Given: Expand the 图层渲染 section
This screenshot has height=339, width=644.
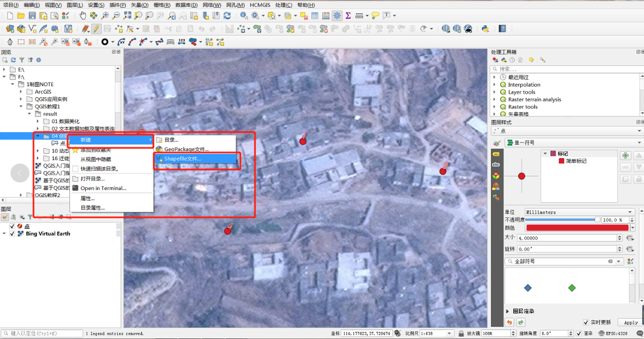Looking at the screenshot, I should [x=508, y=311].
